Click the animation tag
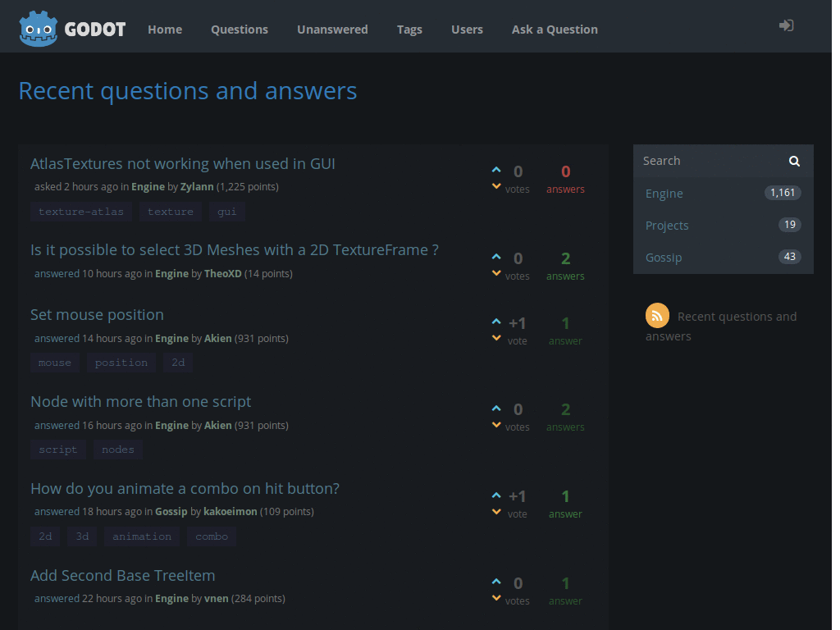 tap(142, 536)
